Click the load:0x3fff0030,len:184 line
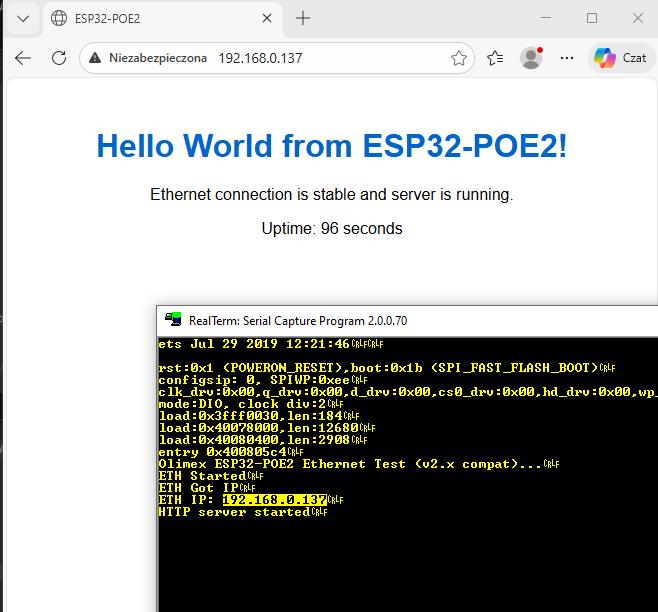Viewport: 658px width, 612px height. point(258,416)
